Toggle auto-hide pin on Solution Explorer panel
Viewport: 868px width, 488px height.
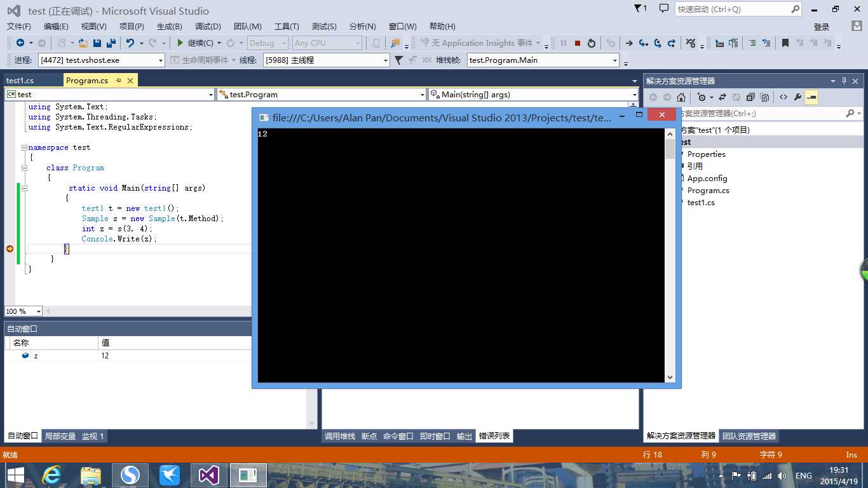[844, 81]
